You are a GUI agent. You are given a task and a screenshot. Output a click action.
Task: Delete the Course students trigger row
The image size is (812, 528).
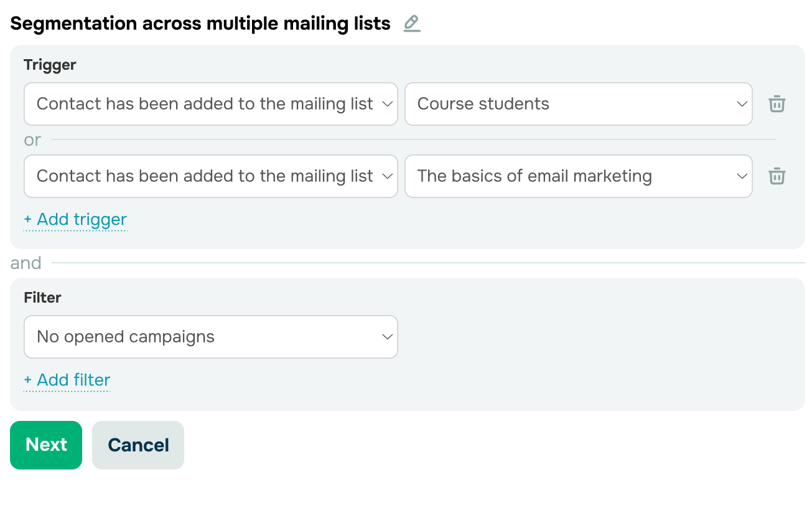point(777,104)
